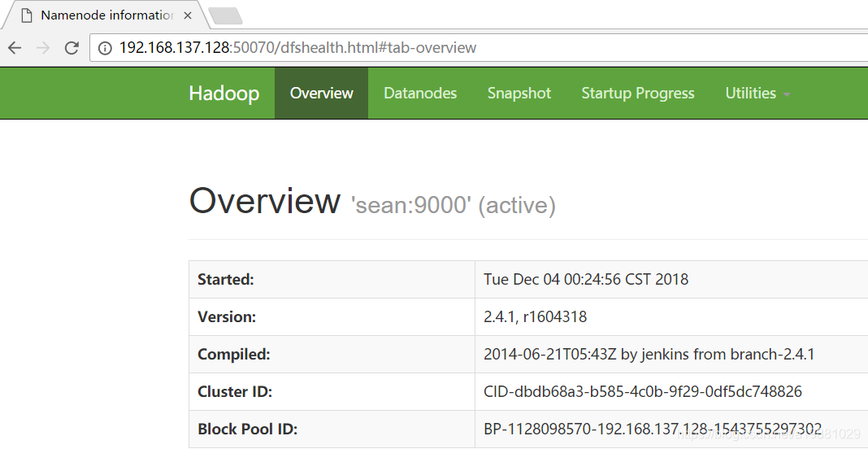Select the 2014-06-21T05:43Z compiled value
Image resolution: width=868 pixels, height=449 pixels.
(649, 354)
